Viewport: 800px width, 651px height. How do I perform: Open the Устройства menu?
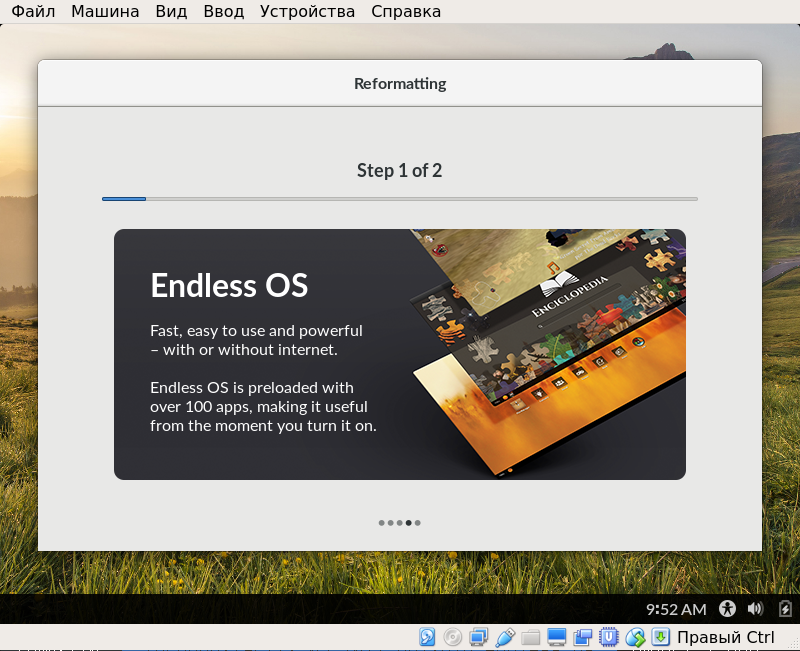coord(307,11)
